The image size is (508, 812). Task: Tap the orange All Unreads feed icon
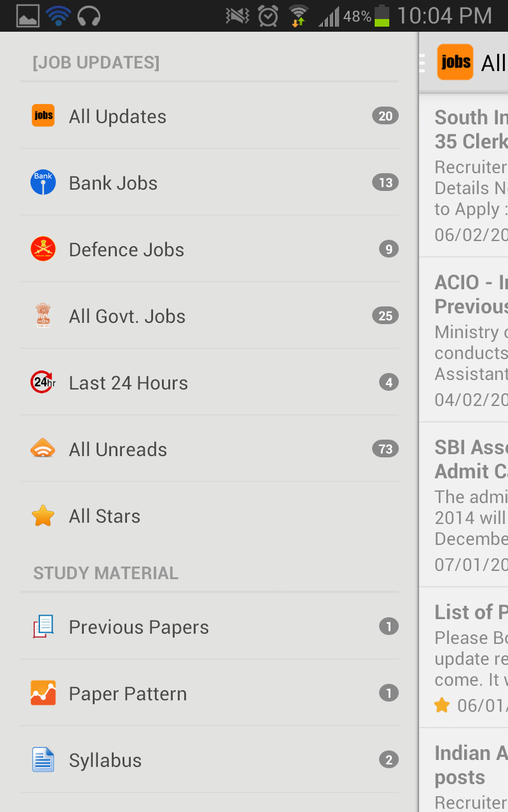pos(43,449)
